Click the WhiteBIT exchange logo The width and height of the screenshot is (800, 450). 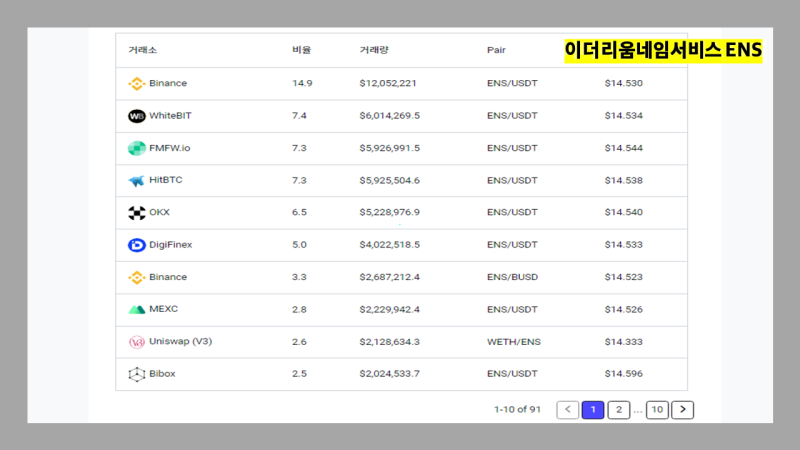(137, 116)
